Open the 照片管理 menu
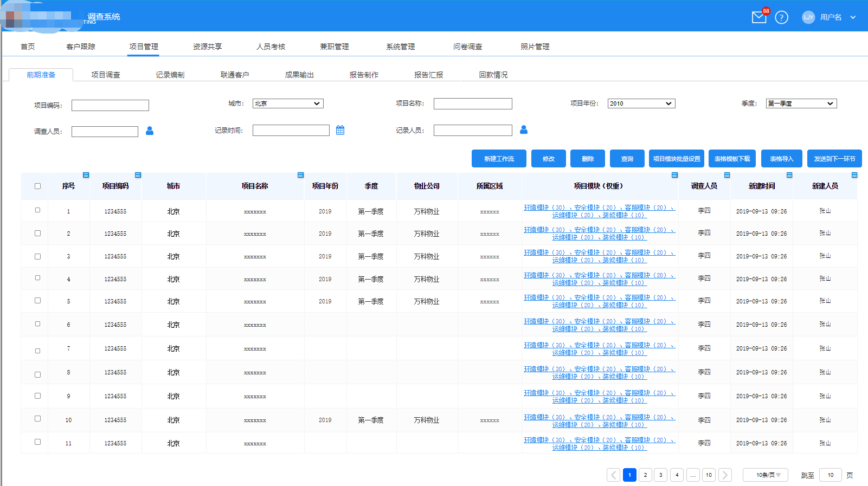 point(535,47)
